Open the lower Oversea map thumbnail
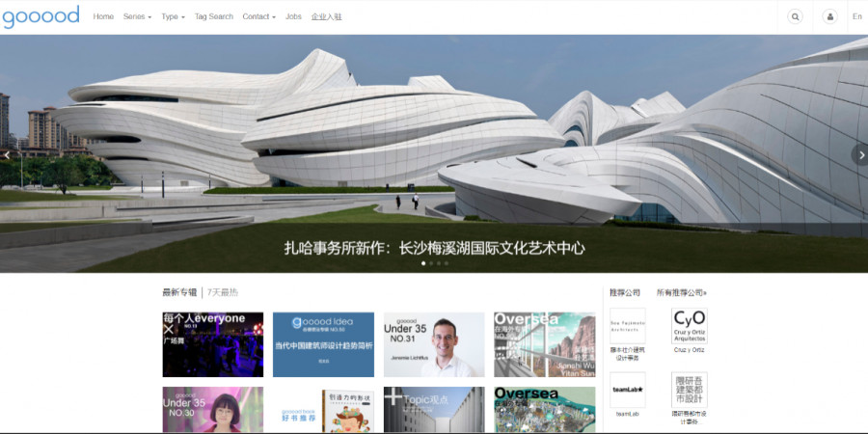Viewport: 868px width, 434px height. 545,410
